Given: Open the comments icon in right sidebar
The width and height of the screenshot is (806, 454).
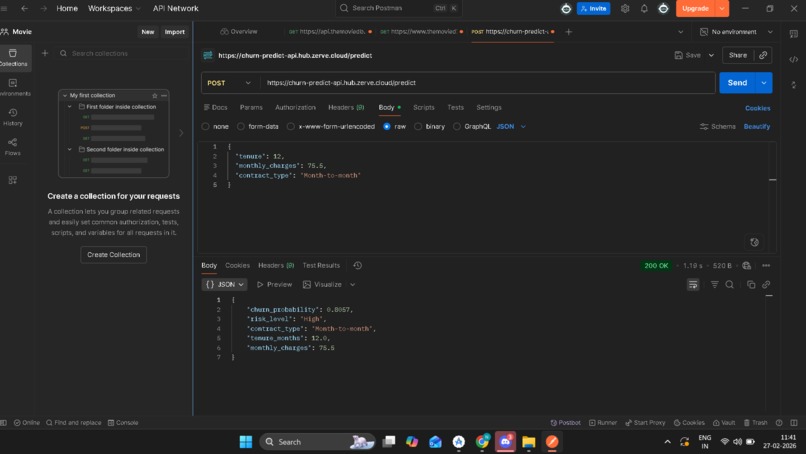Looking at the screenshot, I should point(794,34).
